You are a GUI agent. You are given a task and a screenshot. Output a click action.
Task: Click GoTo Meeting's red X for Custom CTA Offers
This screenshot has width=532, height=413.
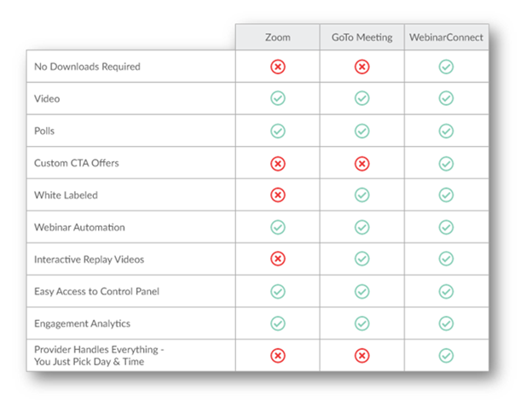[x=362, y=164]
